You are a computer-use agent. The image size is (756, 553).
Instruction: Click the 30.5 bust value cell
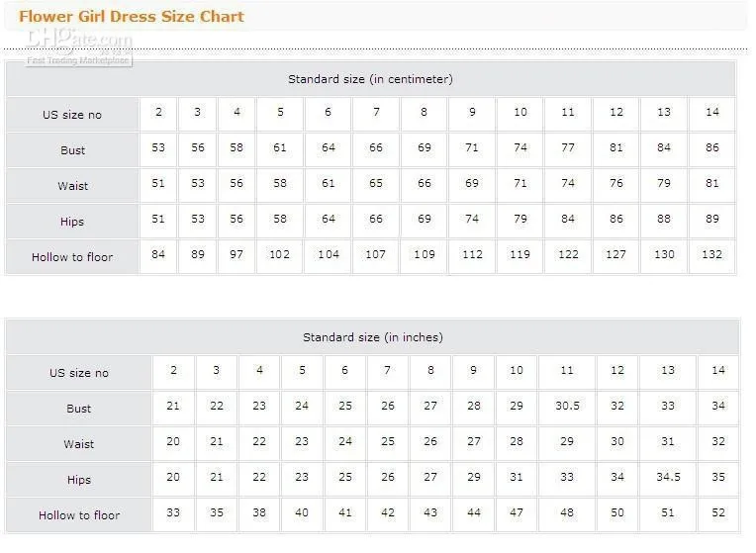click(567, 407)
